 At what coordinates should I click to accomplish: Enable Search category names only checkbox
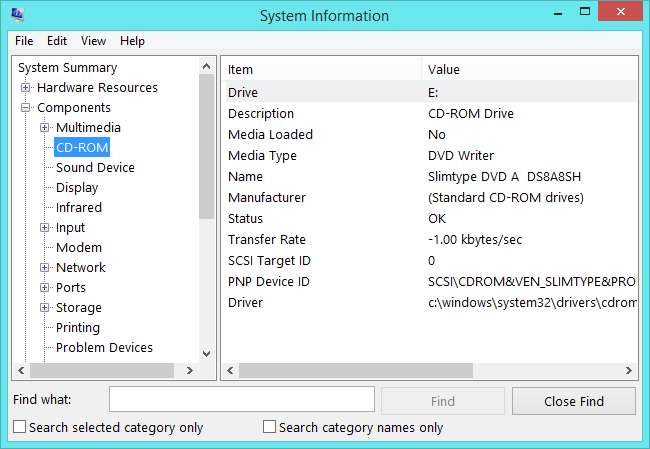(x=269, y=428)
